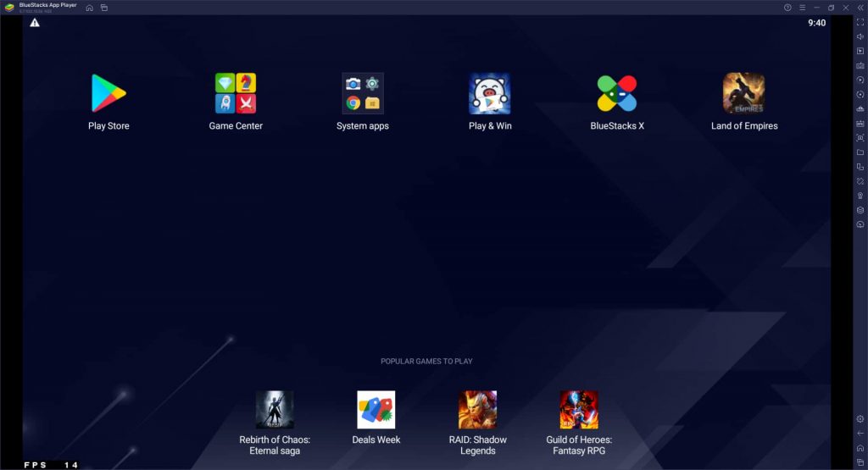
Task: Open the multi-instance tabs icon in title bar
Action: 104,8
